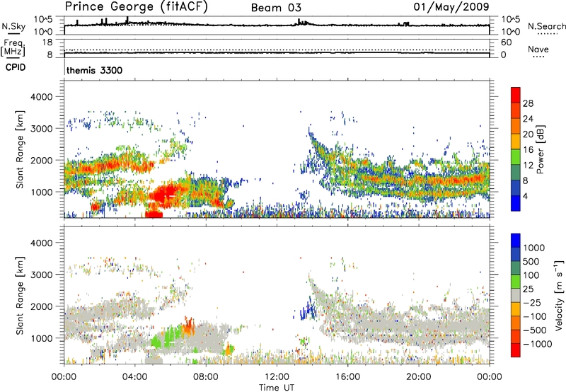Viewport: 566px width, 392px height.
Task: Click the 'Beam 03' label
Action: click(x=276, y=8)
